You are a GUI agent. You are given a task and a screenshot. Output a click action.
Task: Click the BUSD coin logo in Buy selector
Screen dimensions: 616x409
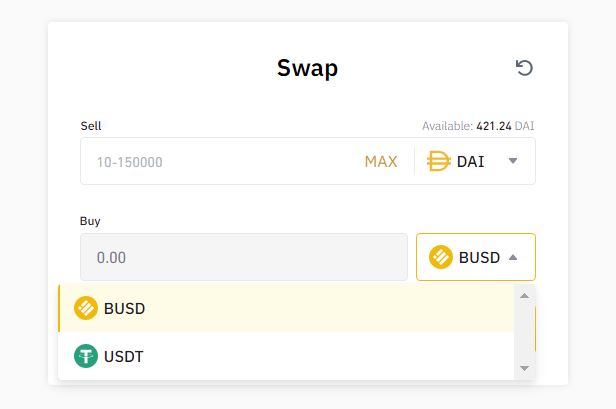point(441,257)
